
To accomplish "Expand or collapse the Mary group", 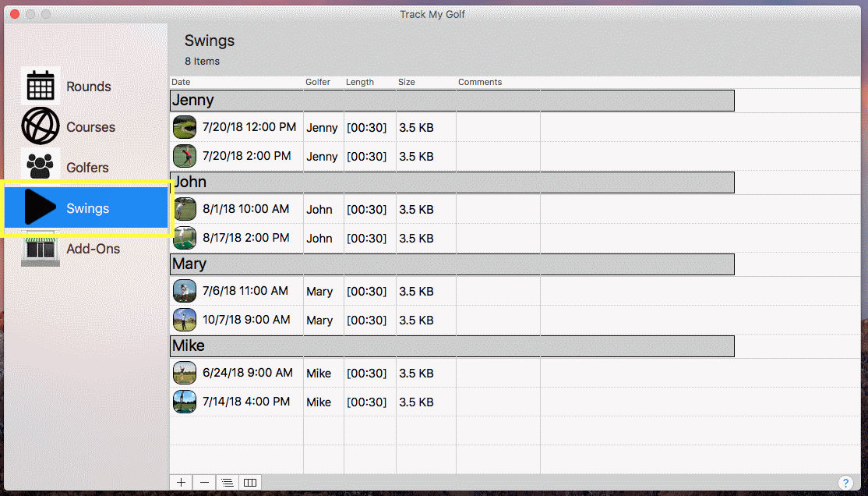I will coord(452,264).
